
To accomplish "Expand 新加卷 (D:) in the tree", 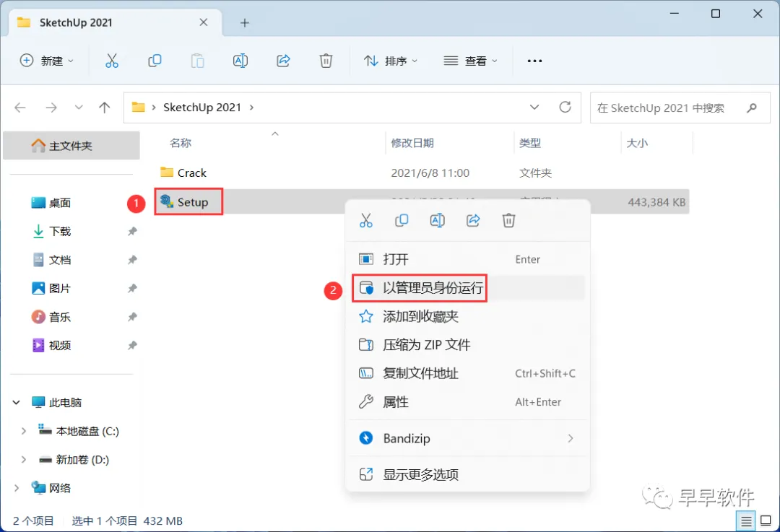I will click(23, 460).
